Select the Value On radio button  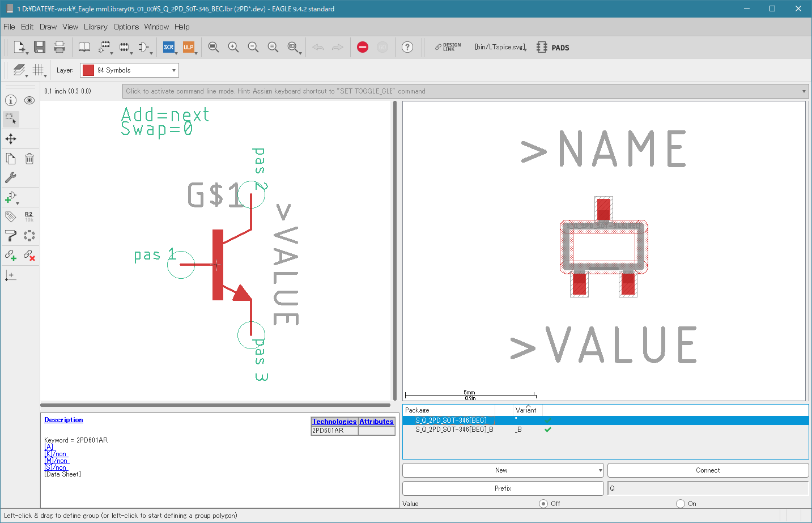pos(681,503)
